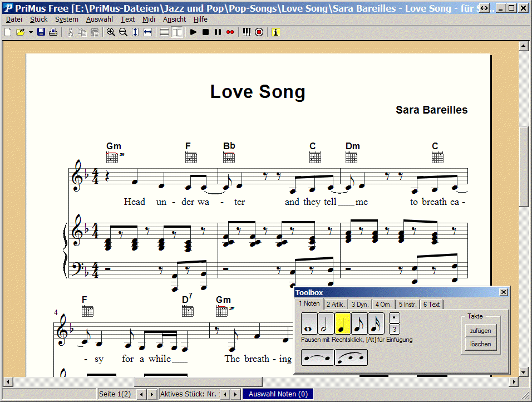Start playback with the Play button

point(193,32)
